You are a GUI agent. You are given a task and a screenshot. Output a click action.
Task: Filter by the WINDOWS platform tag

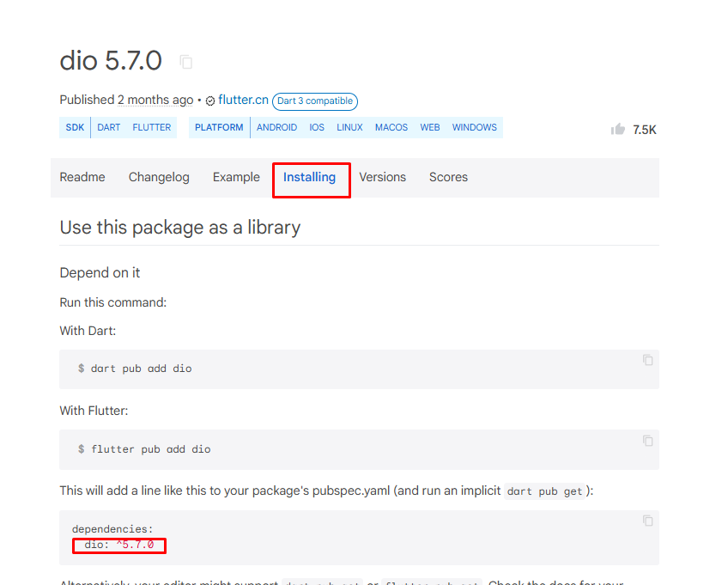475,127
